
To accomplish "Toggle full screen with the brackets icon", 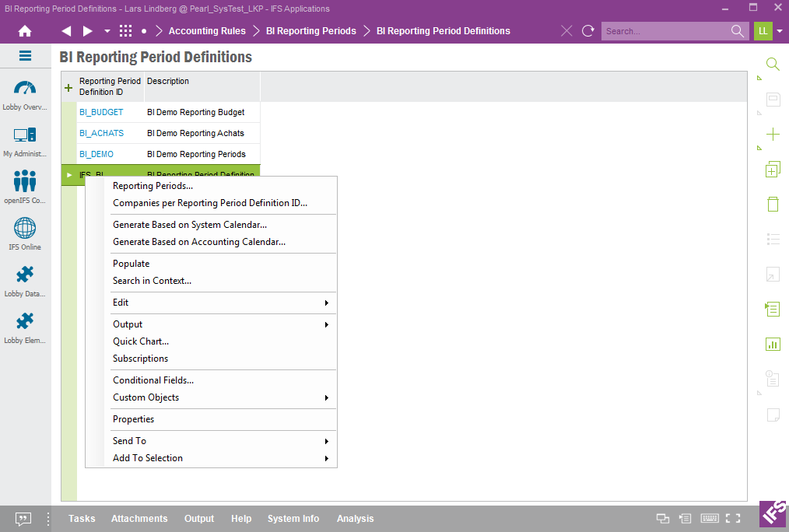I will point(733,519).
